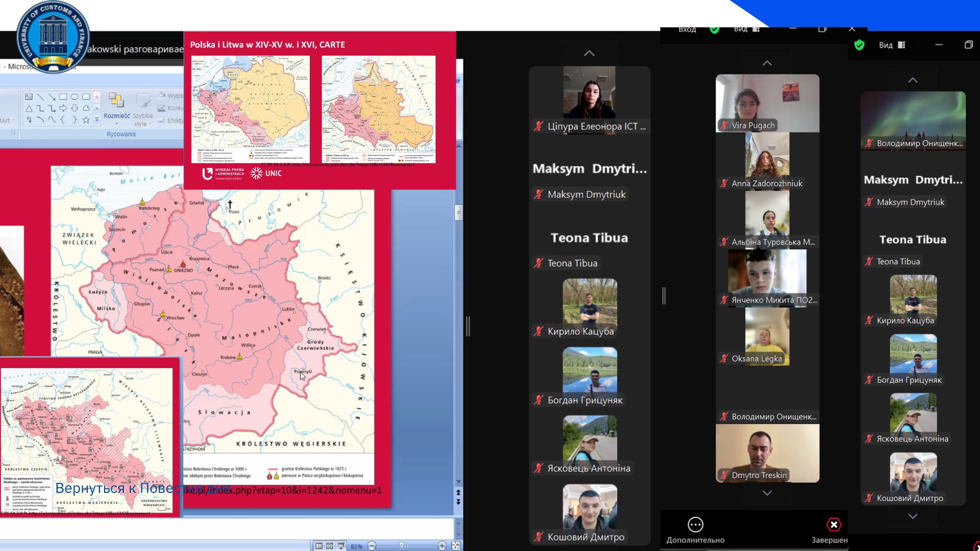Go to next slide button on scrollbar
This screenshot has width=980, height=551.
click(458, 502)
